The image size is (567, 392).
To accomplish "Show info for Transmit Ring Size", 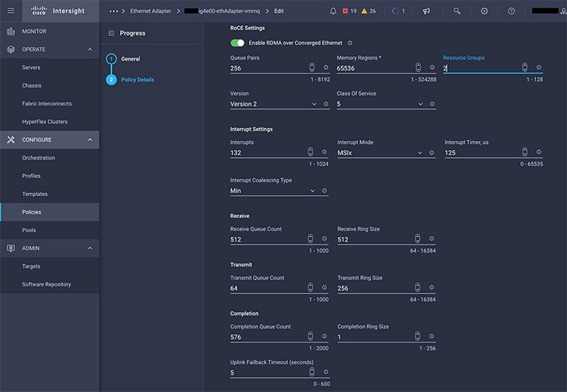I will coord(431,288).
